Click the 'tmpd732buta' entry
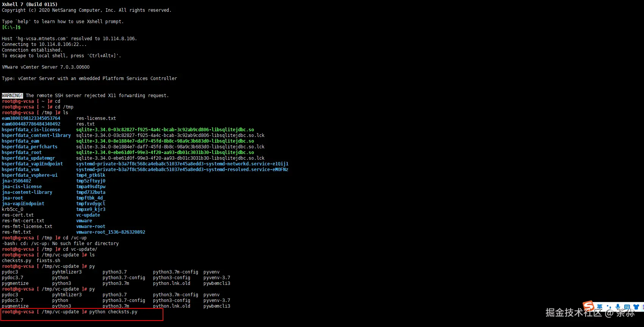Viewport: 644px width, 327px height. click(x=91, y=192)
